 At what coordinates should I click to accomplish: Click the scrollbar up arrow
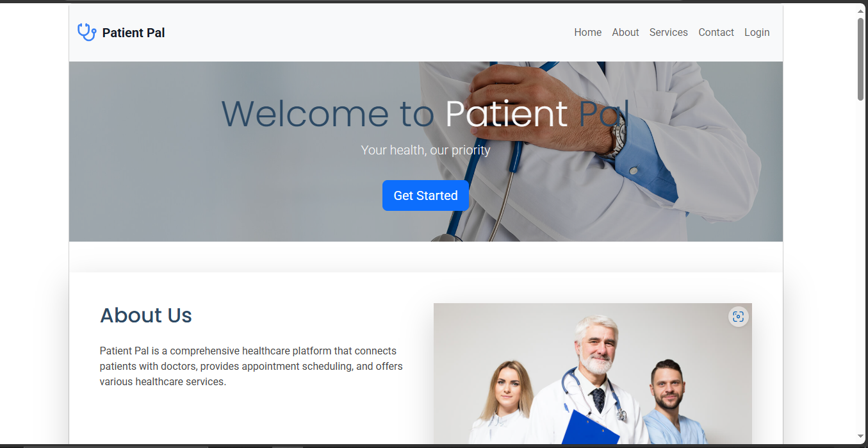pyautogui.click(x=861, y=10)
